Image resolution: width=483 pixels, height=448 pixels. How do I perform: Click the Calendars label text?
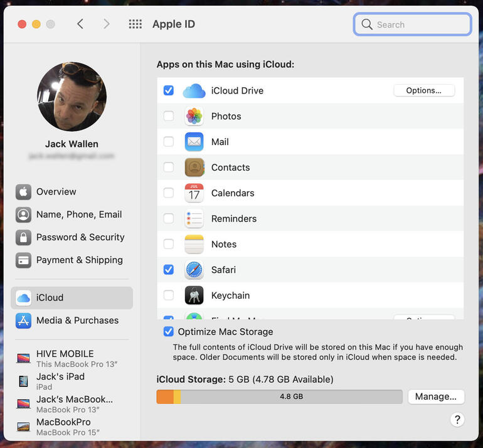[x=233, y=193]
